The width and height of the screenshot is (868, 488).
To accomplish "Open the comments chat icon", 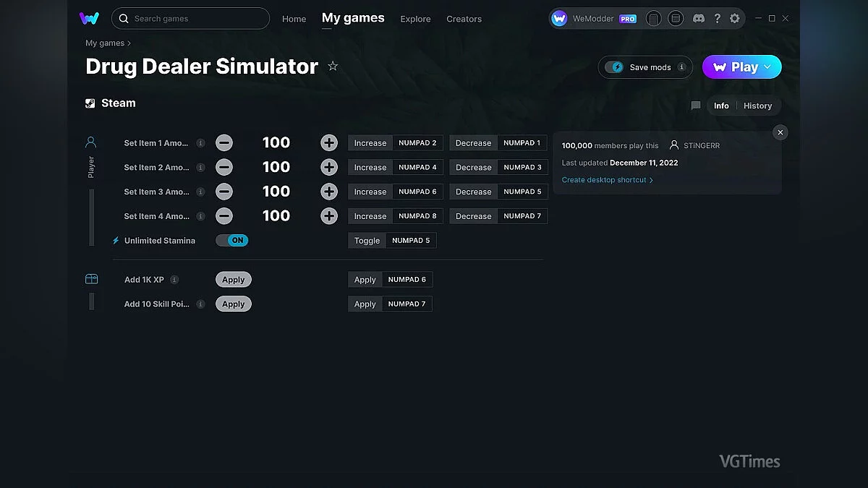I will (x=696, y=106).
